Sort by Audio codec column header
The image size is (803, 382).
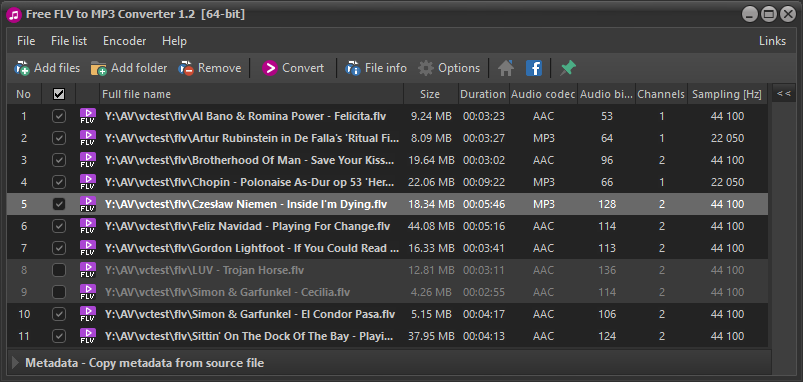[x=543, y=94]
